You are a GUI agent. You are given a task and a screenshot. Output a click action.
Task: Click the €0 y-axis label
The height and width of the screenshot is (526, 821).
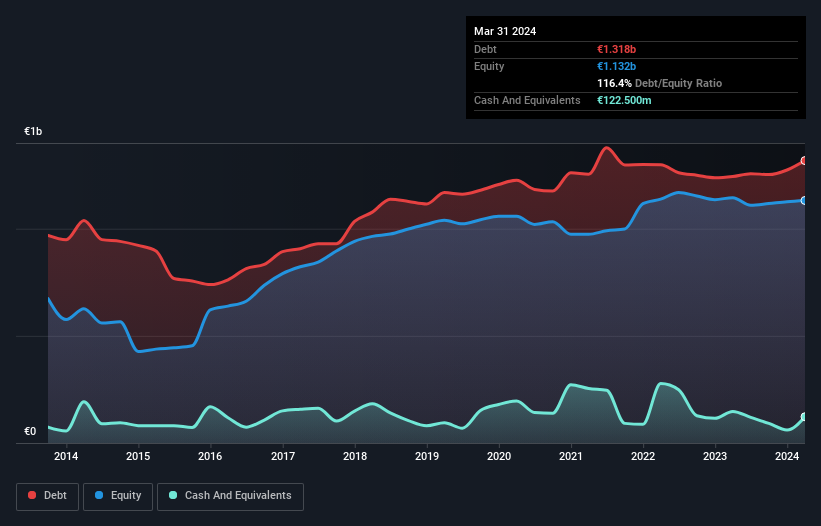[x=30, y=431]
